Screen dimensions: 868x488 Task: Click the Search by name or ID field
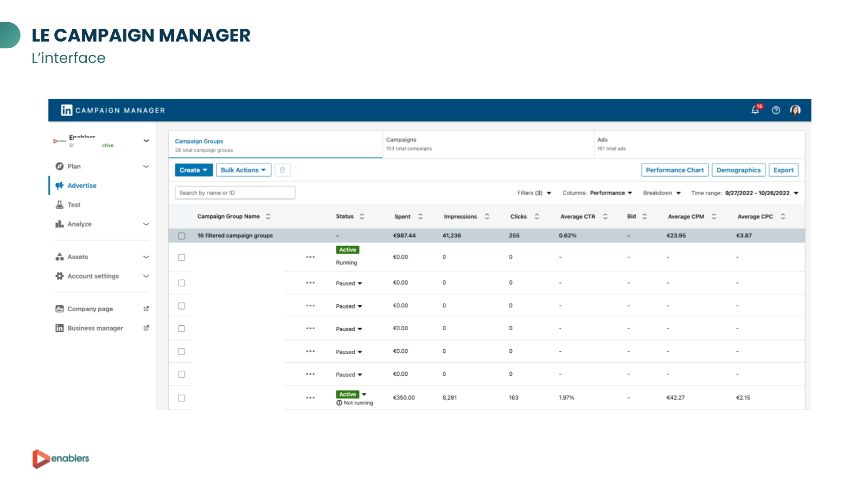coord(235,193)
